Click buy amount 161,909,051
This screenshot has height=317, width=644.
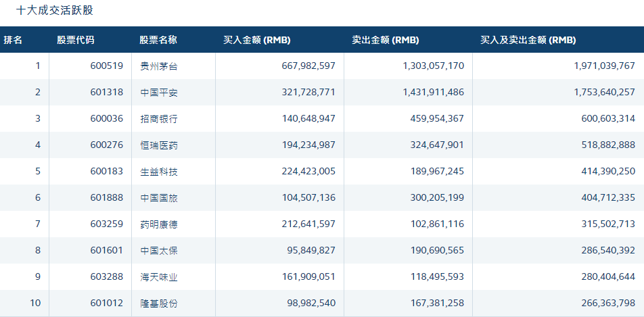pyautogui.click(x=308, y=276)
